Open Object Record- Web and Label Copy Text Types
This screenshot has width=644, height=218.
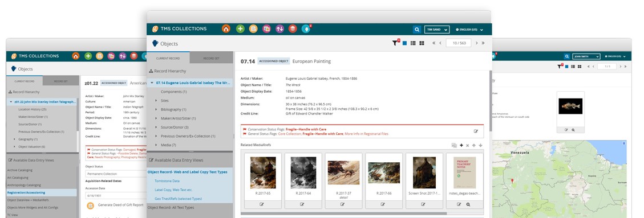187,172
